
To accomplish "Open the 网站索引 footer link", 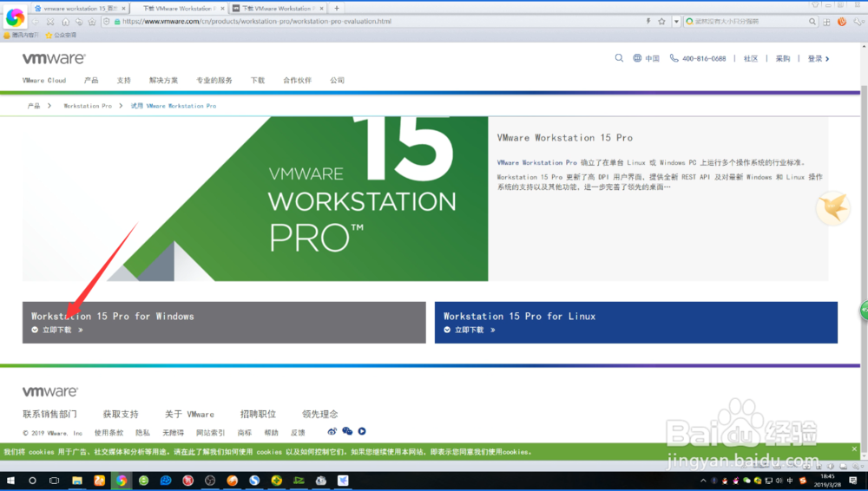I will coord(210,433).
